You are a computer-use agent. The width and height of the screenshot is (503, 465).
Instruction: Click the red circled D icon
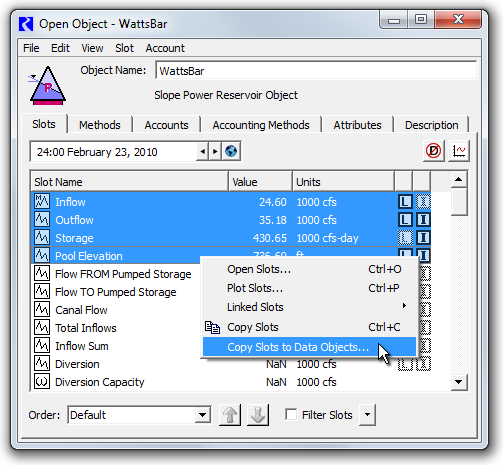point(433,151)
